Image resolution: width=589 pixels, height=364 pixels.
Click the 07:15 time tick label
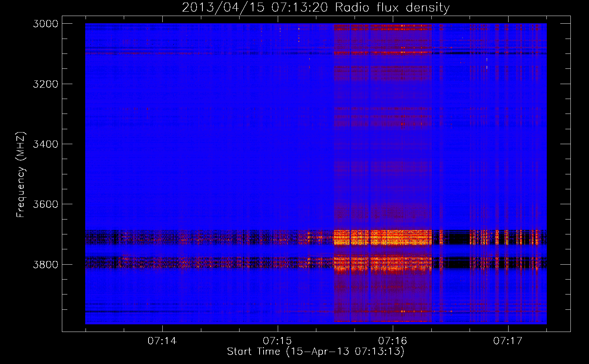coord(277,341)
